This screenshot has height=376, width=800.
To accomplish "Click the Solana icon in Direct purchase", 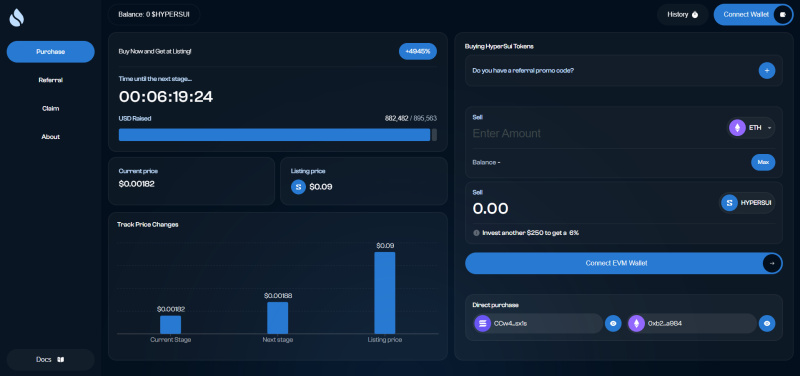I will click(x=482, y=323).
